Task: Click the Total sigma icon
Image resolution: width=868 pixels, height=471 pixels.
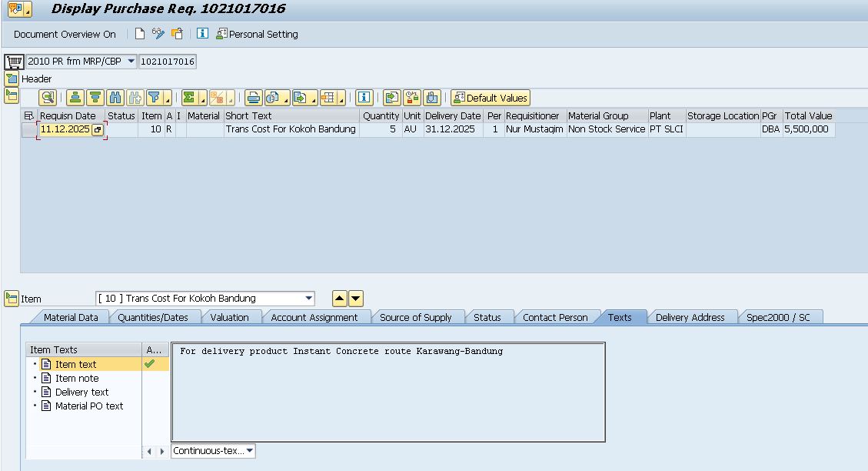Action: (x=189, y=98)
